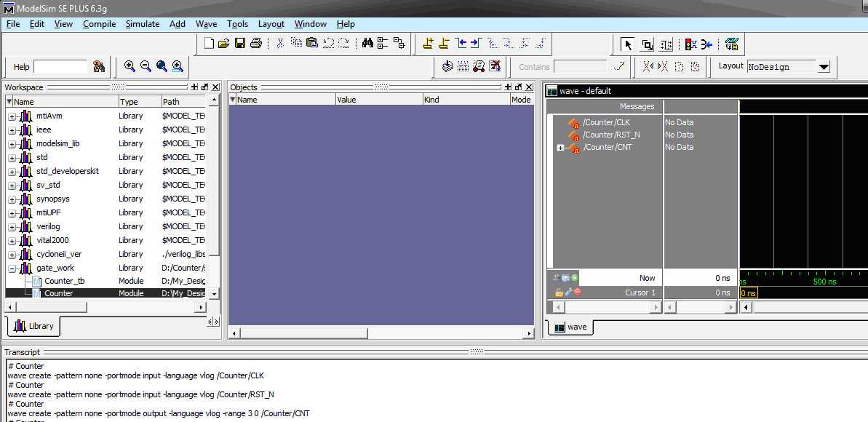Click the Paste clipboard icon
The height and width of the screenshot is (422, 868).
(x=311, y=43)
